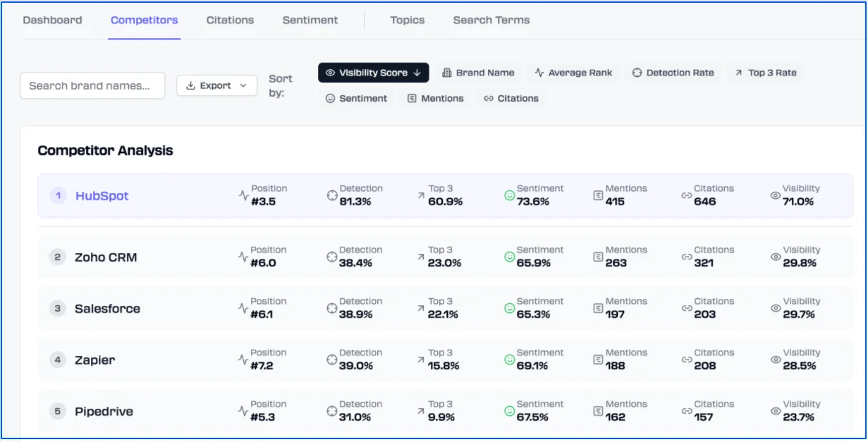
Task: Go to the Topics tab
Action: click(x=408, y=20)
